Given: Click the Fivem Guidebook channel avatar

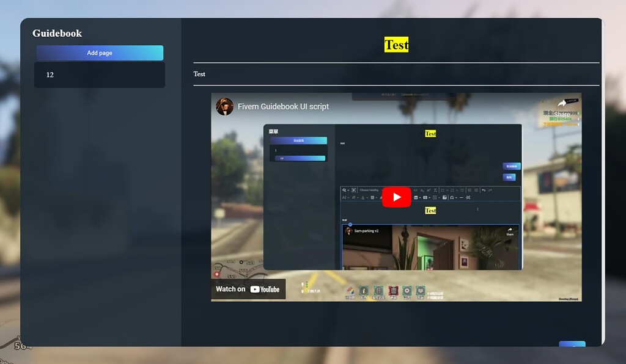Looking at the screenshot, I should pyautogui.click(x=224, y=106).
